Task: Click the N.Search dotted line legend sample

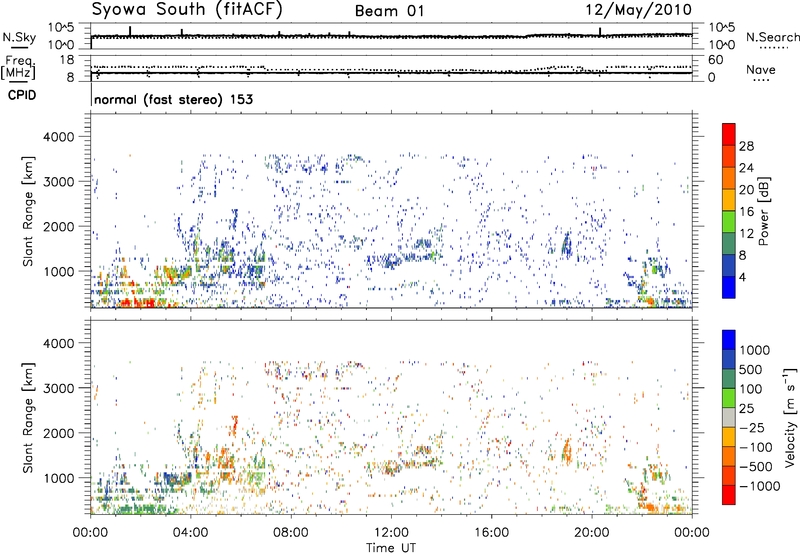Action: click(773, 48)
